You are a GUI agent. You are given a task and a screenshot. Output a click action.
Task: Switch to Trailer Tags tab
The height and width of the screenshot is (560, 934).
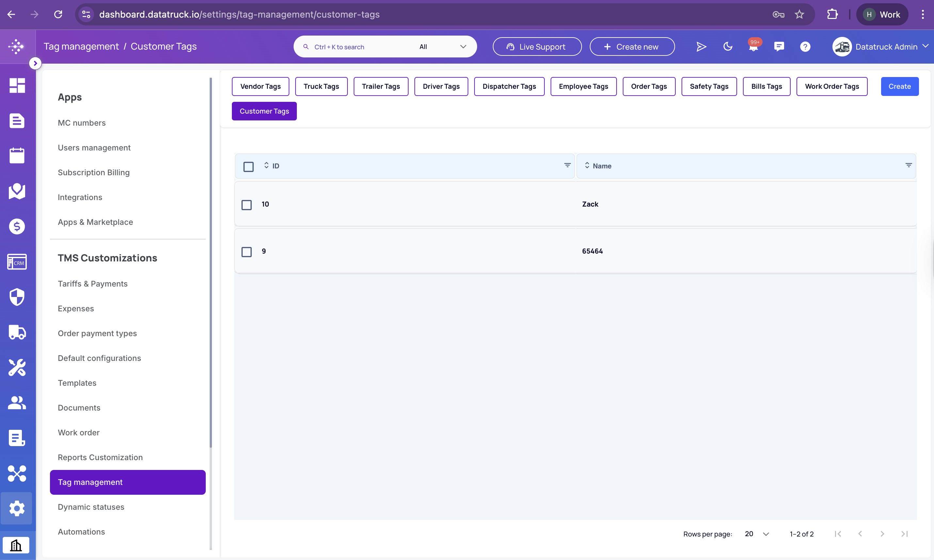pyautogui.click(x=381, y=86)
